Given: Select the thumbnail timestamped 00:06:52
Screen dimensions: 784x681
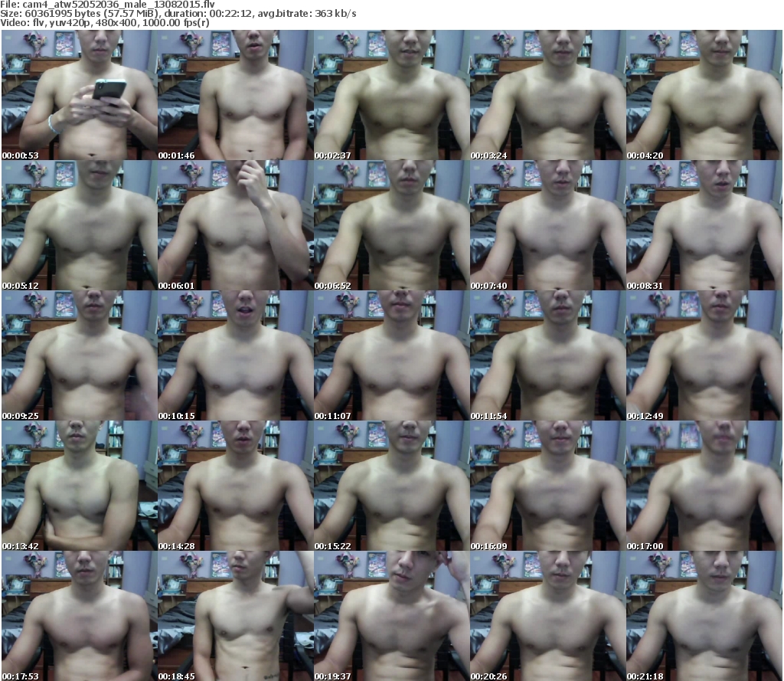Looking at the screenshot, I should (391, 225).
